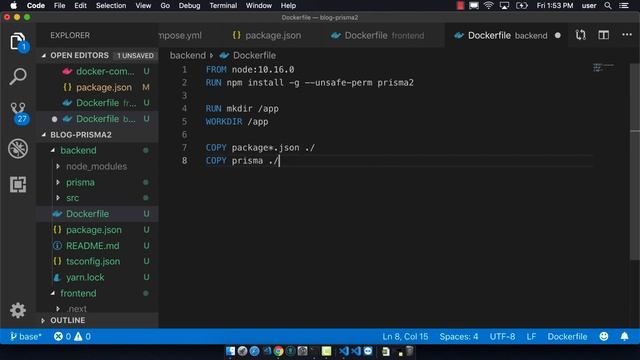This screenshot has height=360, width=640.
Task: Open editor More Actions ellipsis menu
Action: click(627, 35)
